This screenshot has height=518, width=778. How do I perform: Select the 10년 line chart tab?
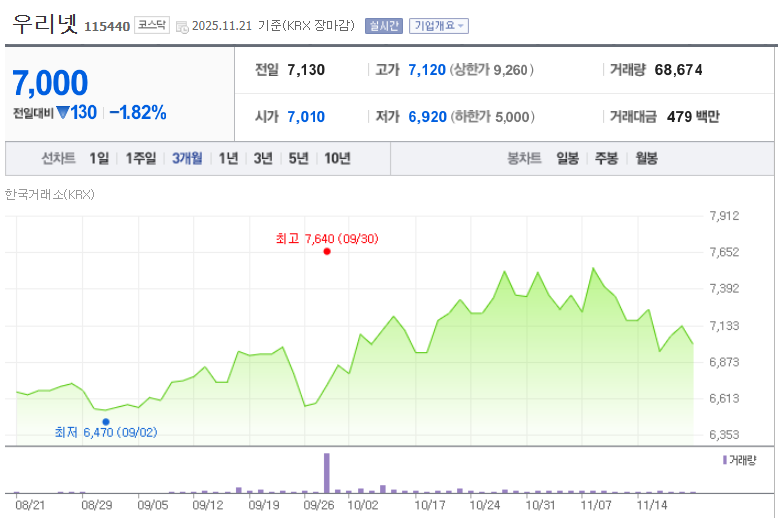coord(337,158)
